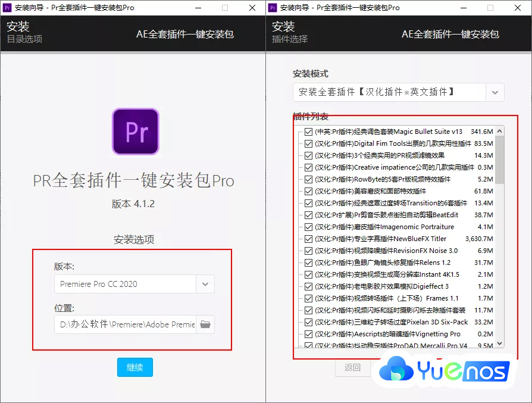532x403 pixels.
Task: Click the version dropdown chevron arrow
Action: click(205, 285)
